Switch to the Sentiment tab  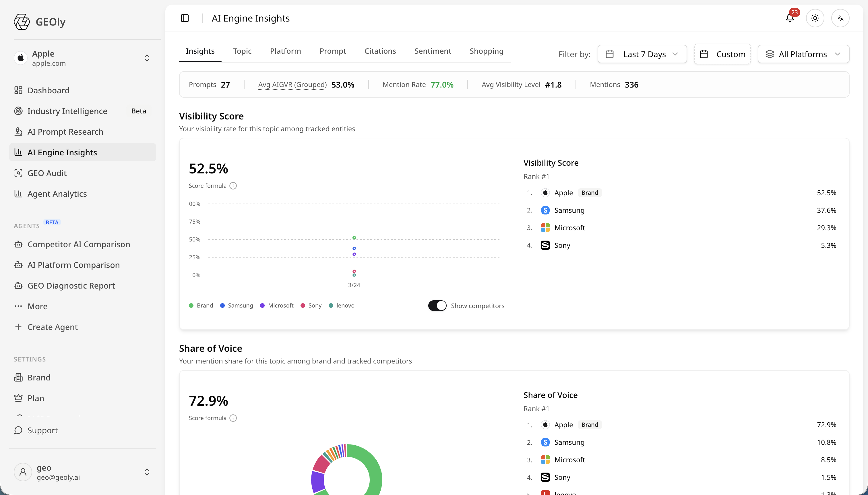(x=433, y=51)
